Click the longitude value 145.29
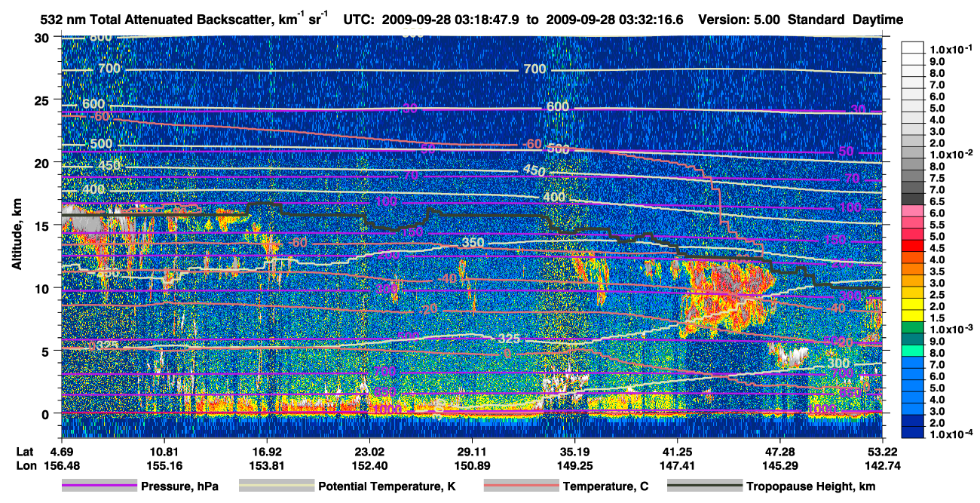This screenshot has width=980, height=503. [779, 465]
